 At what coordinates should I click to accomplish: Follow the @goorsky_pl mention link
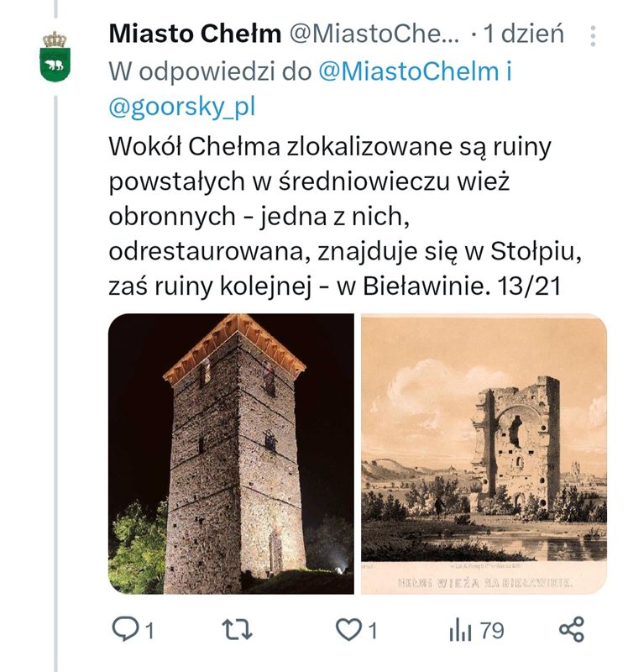[181, 108]
